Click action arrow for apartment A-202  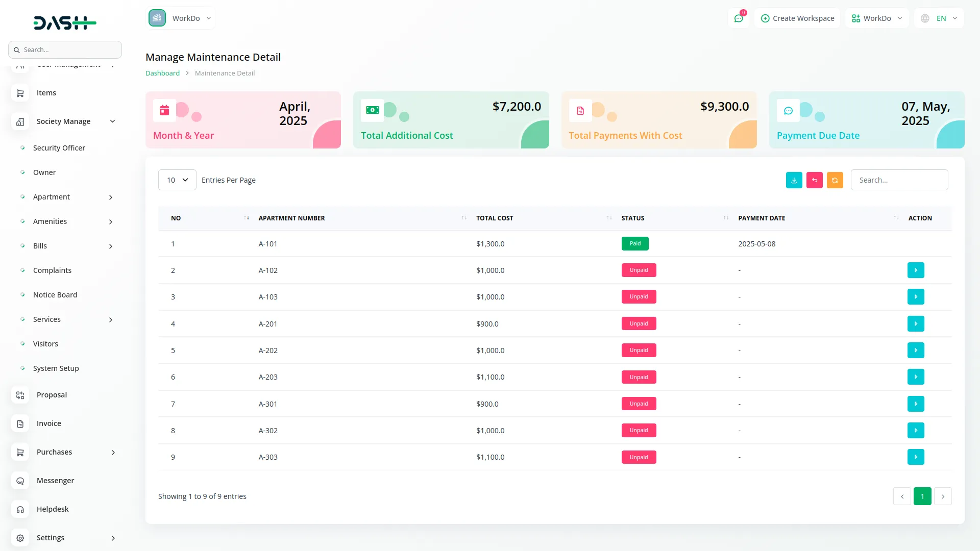[x=915, y=350]
